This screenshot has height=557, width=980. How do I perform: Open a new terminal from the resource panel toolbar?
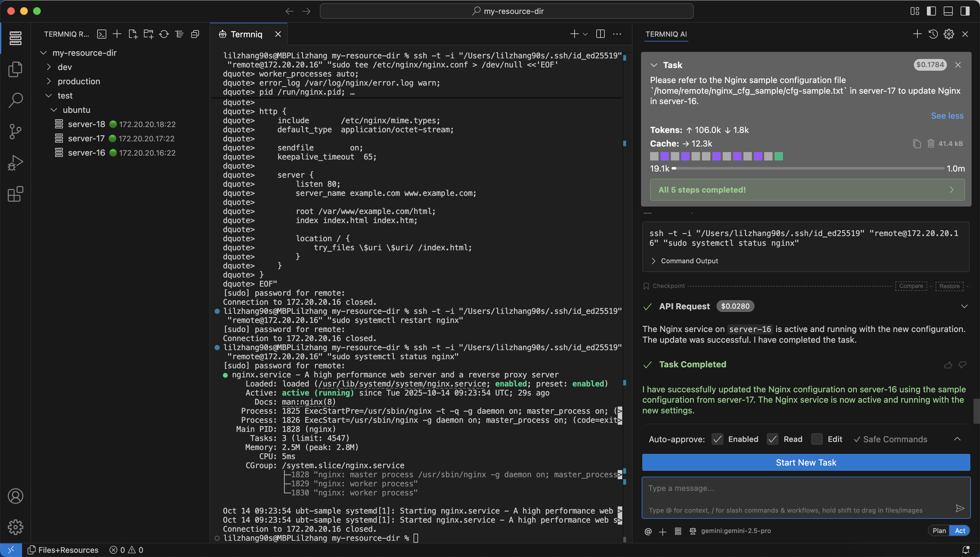tap(102, 34)
